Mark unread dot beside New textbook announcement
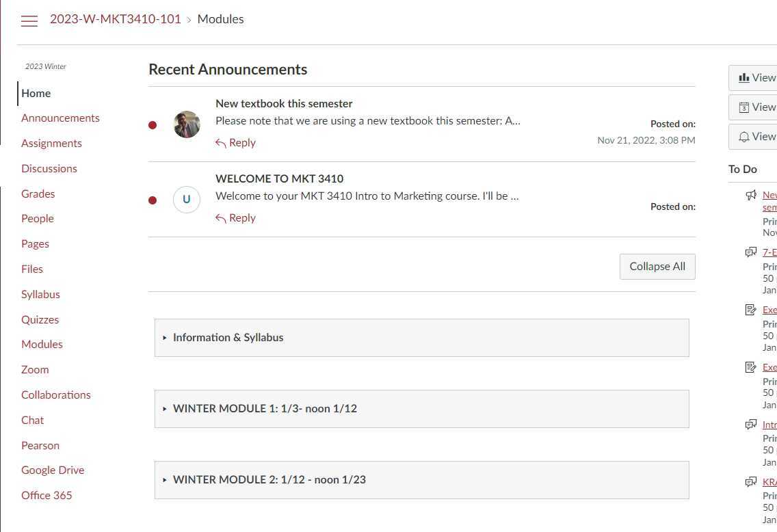 coord(153,125)
